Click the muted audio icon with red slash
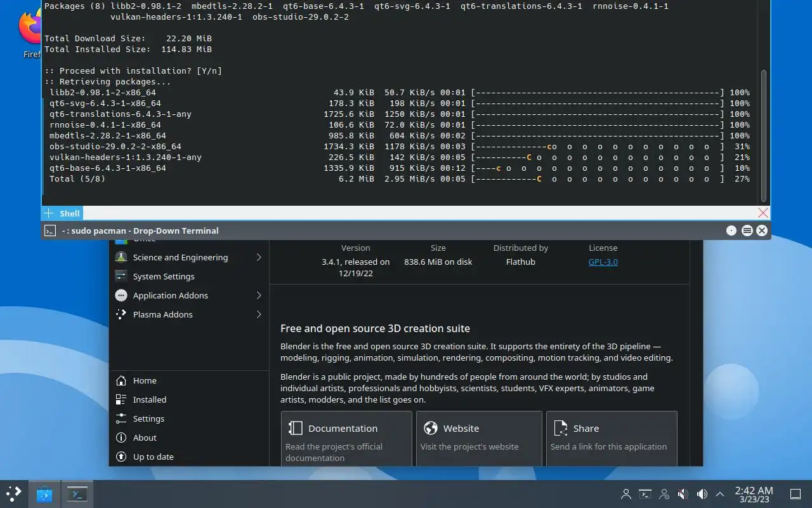Viewport: 812px width, 508px height. tap(683, 493)
